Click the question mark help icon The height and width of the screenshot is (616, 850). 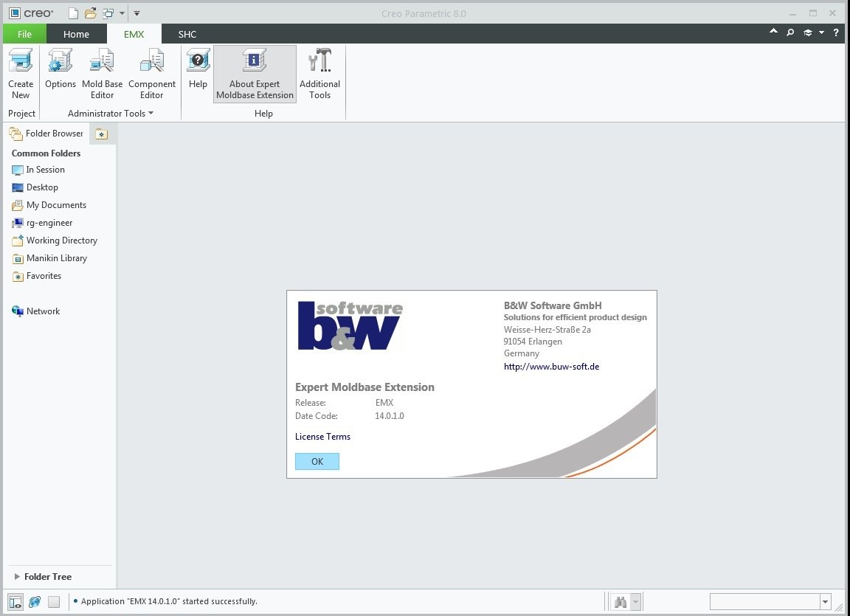[836, 32]
